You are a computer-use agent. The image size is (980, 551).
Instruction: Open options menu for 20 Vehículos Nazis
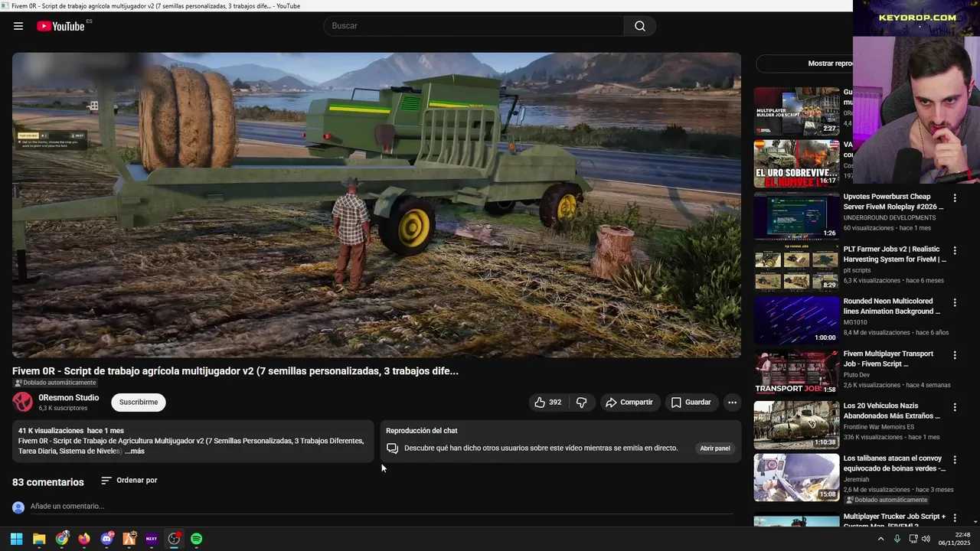click(x=955, y=407)
